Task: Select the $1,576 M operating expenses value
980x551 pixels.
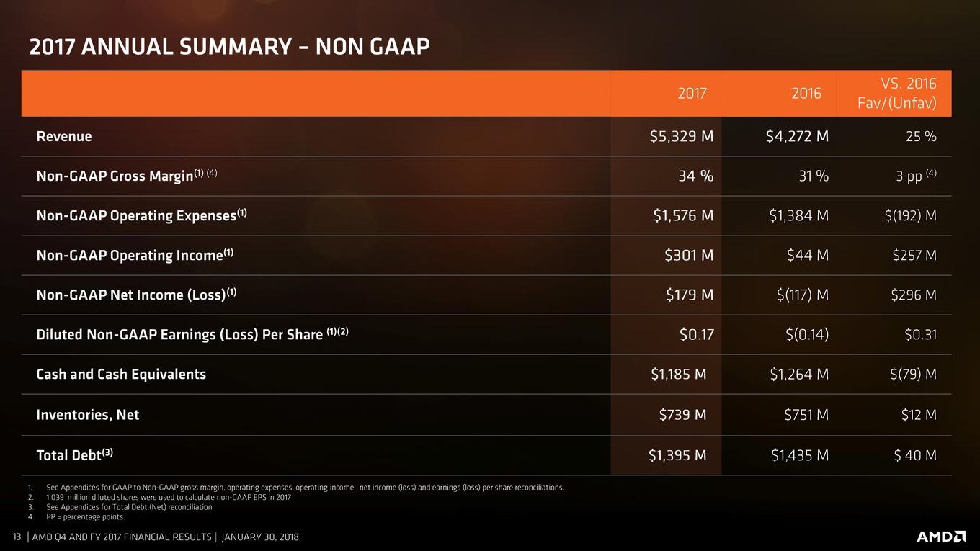Action: (683, 215)
